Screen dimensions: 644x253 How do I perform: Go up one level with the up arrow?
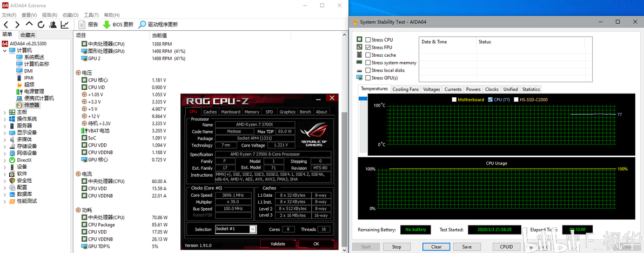[x=29, y=25]
